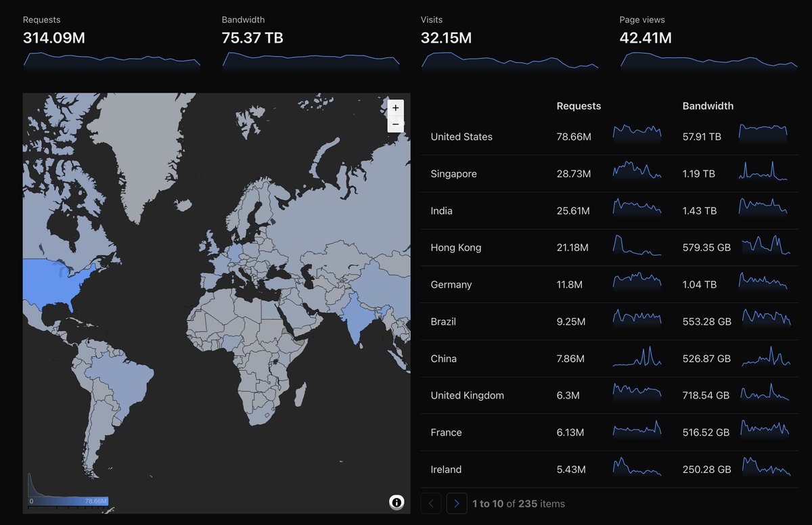Click the Bandwidth column header

pos(708,106)
